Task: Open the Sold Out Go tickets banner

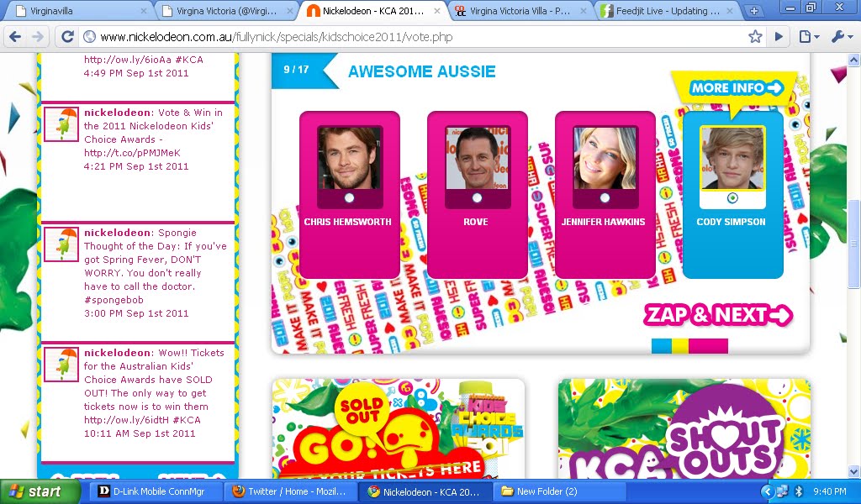Action: (x=398, y=429)
